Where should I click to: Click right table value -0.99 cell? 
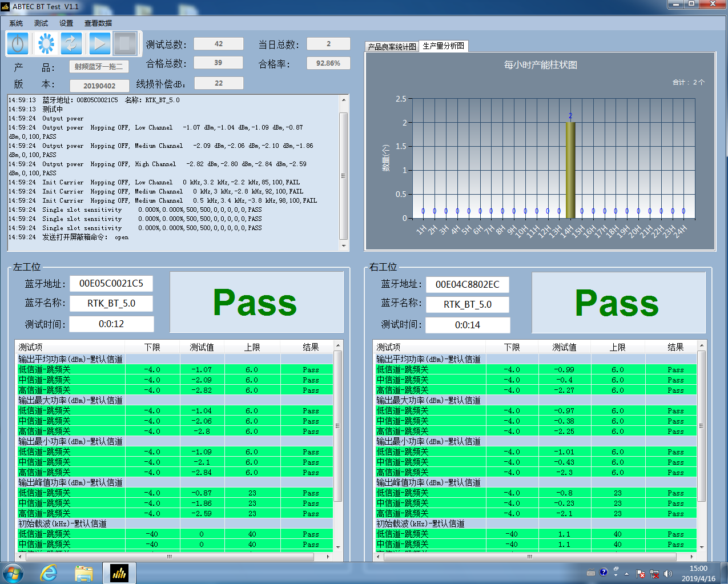[x=564, y=370]
